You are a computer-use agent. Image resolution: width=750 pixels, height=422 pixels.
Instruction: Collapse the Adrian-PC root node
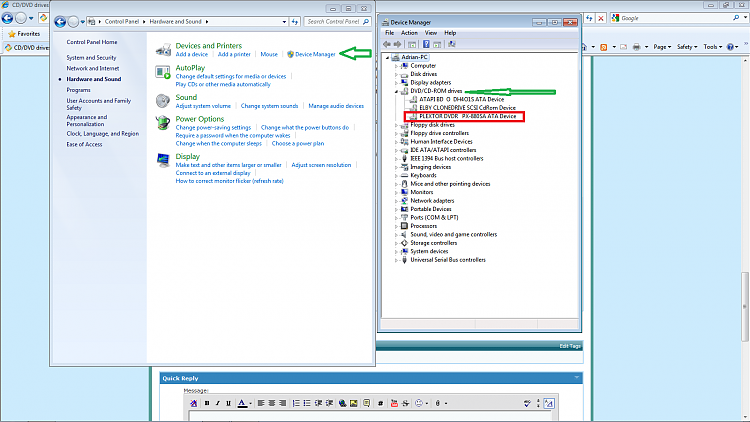[387, 57]
